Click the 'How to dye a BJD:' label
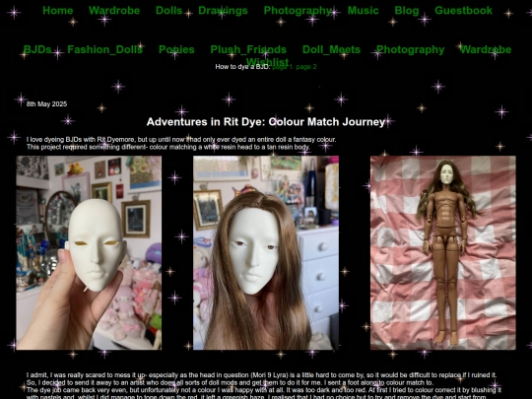Image resolution: width=532 pixels, height=399 pixels. click(243, 67)
